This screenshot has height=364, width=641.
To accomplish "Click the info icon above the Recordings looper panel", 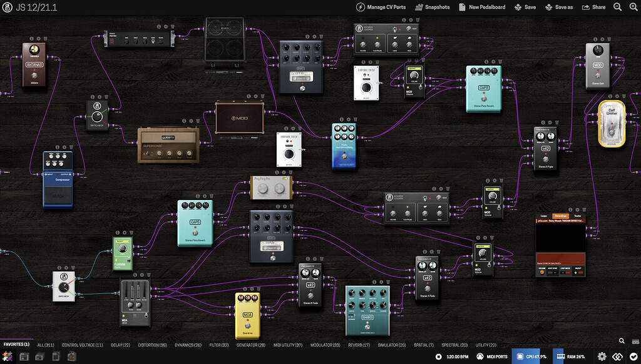I will pos(570,210).
